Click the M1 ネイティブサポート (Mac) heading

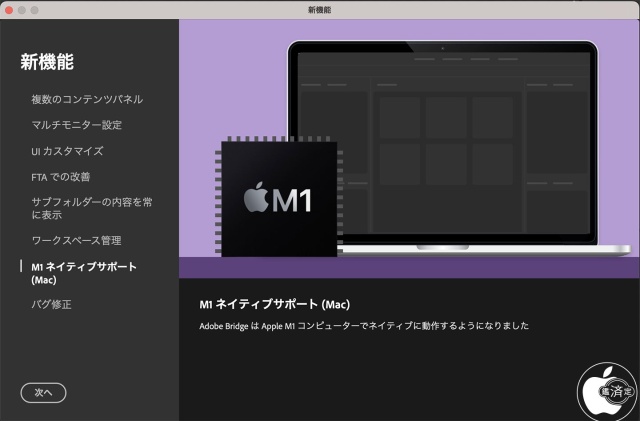(274, 304)
